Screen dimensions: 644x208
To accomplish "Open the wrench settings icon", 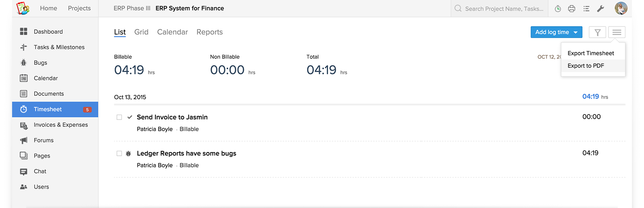I will point(601,8).
